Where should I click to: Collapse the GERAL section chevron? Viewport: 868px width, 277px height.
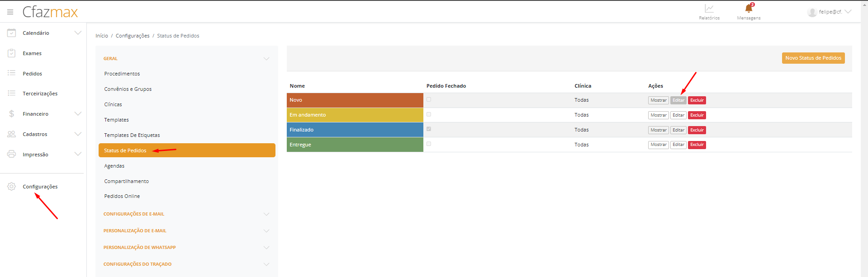point(266,59)
